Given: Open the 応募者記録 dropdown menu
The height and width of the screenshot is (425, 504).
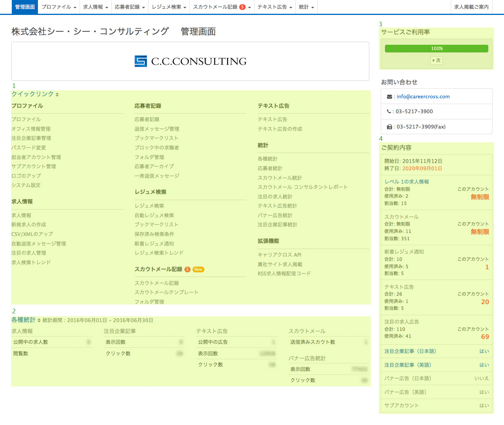Looking at the screenshot, I should point(130,7).
